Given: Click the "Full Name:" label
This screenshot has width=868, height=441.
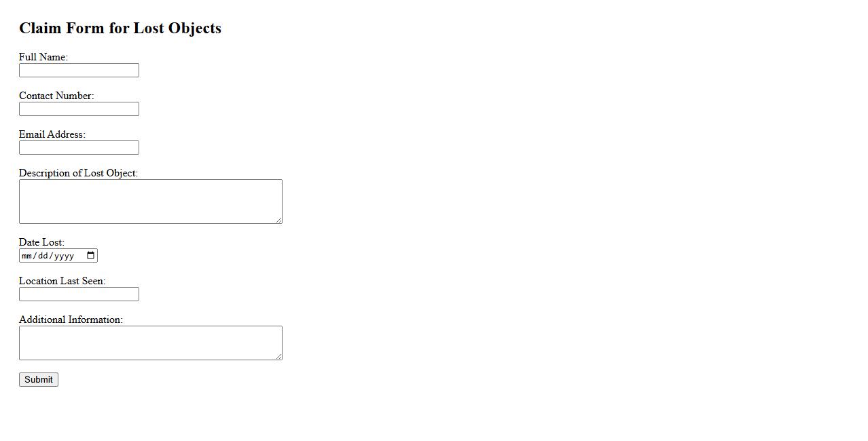Looking at the screenshot, I should point(43,57).
